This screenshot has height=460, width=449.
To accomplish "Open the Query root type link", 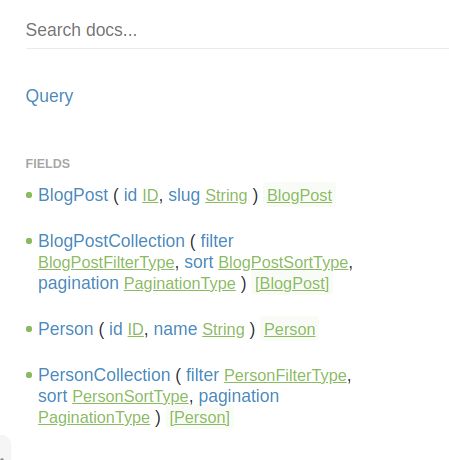I will pos(49,96).
